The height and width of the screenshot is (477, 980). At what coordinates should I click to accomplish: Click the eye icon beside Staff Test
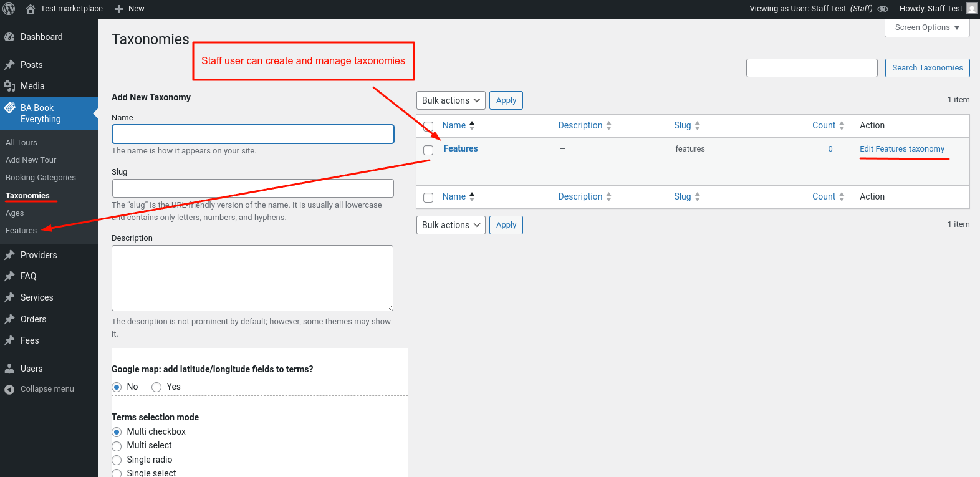[x=883, y=9]
